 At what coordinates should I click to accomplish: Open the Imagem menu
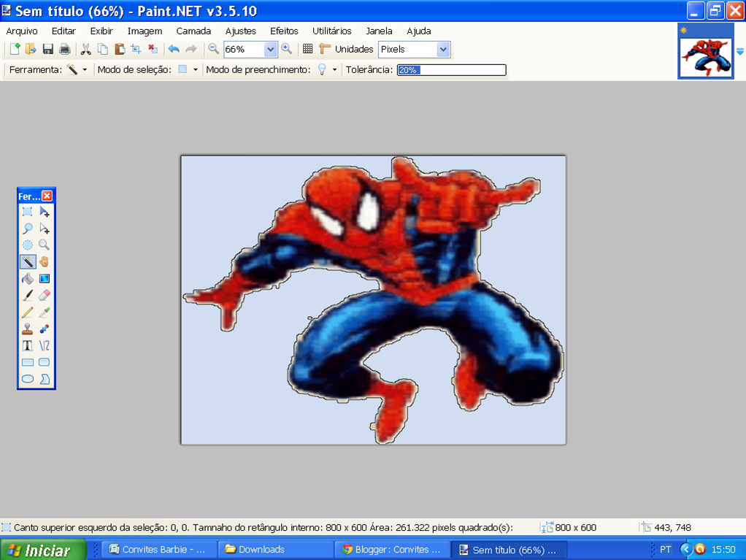point(145,31)
